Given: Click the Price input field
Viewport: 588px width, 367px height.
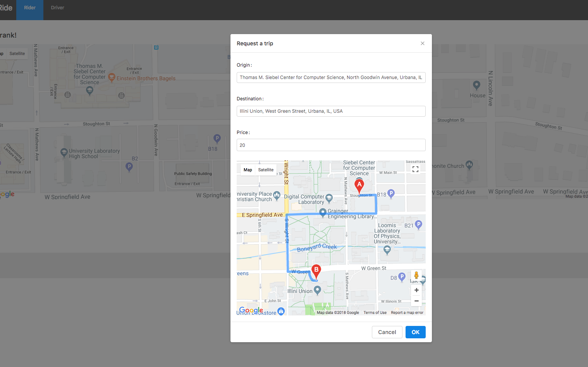Looking at the screenshot, I should [331, 145].
